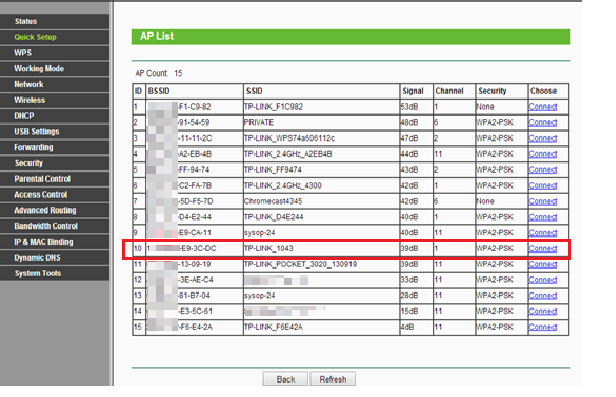The image size is (616, 397).
Task: Click the Signal column header
Action: (412, 91)
